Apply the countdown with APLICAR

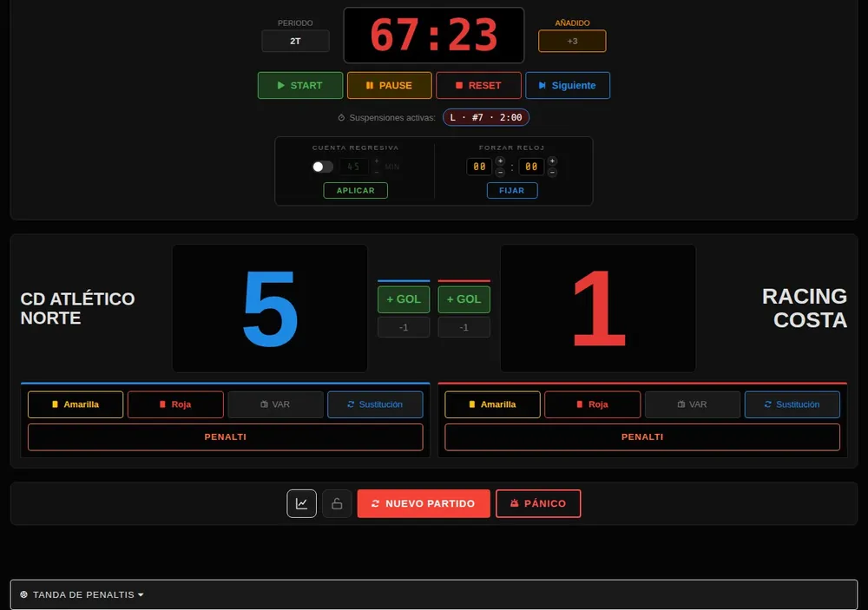tap(355, 190)
